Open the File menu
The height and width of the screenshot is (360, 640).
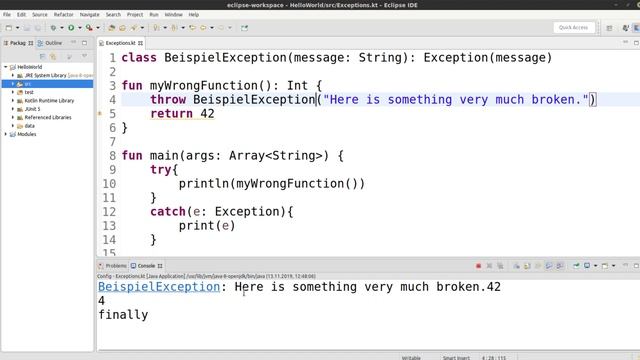(x=7, y=14)
